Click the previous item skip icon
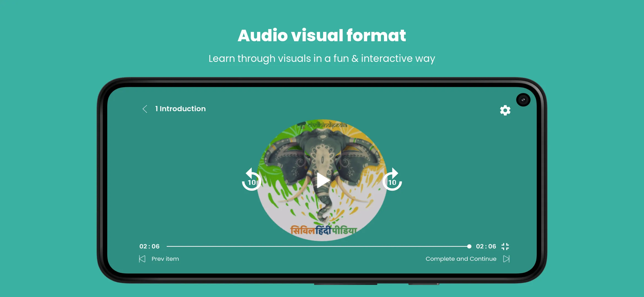The image size is (644, 297). tap(142, 259)
